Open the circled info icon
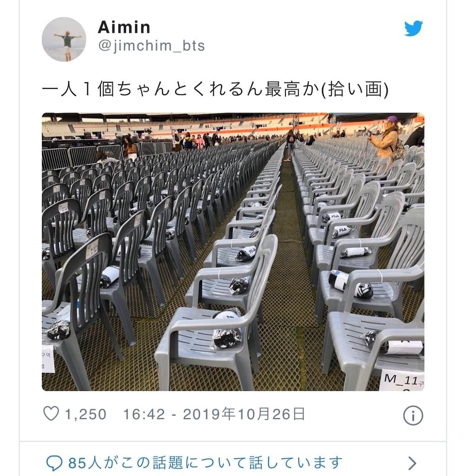466x476 pixels. (413, 415)
